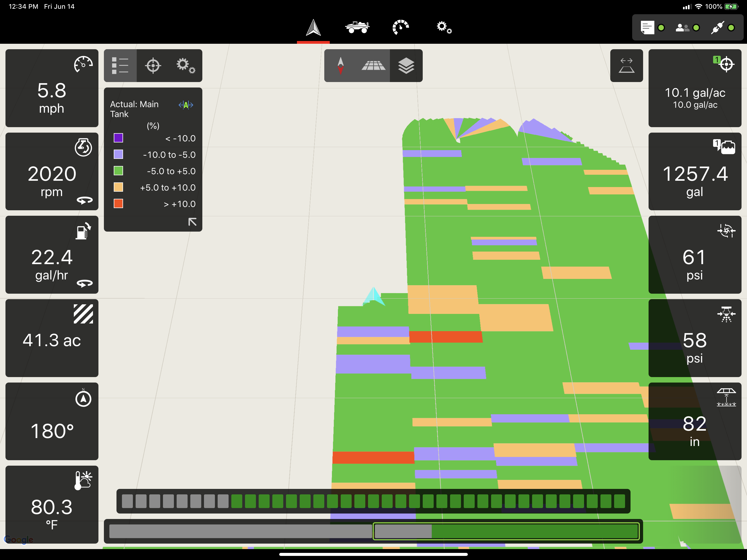The height and width of the screenshot is (560, 747).
Task: Open the 80.3 °F temperature tile
Action: coord(52,504)
